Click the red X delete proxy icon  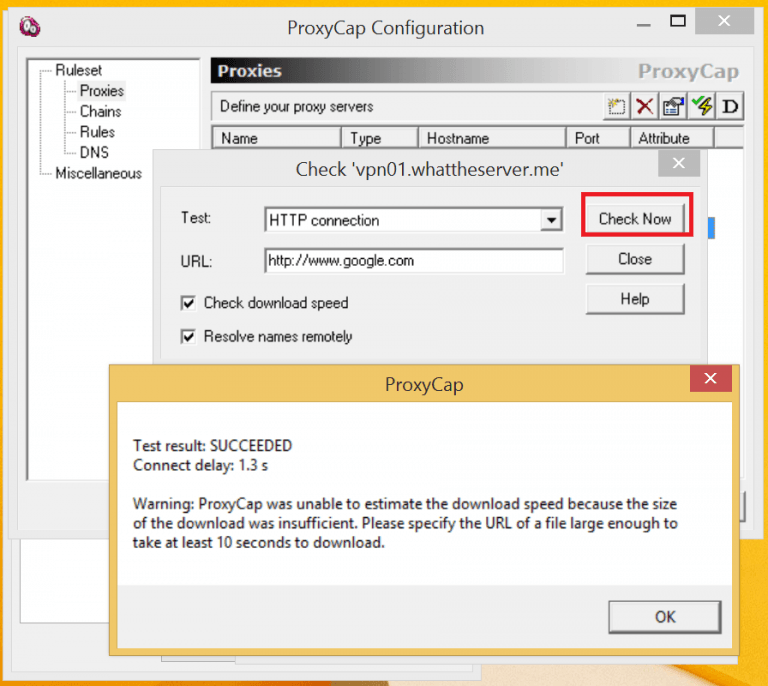tap(645, 106)
